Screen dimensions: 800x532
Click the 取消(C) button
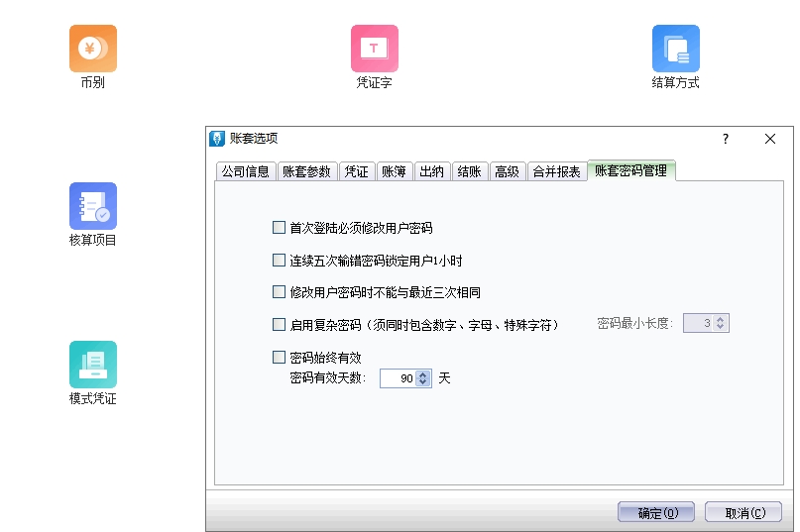(x=743, y=512)
